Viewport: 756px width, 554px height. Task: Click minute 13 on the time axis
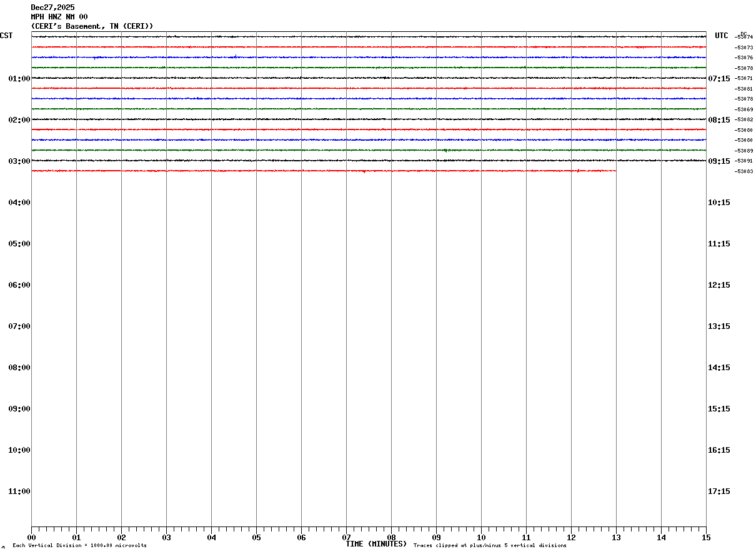point(616,538)
